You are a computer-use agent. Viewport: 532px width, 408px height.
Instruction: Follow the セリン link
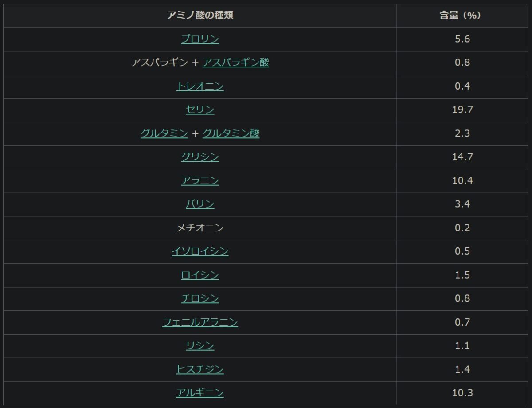[x=200, y=110]
